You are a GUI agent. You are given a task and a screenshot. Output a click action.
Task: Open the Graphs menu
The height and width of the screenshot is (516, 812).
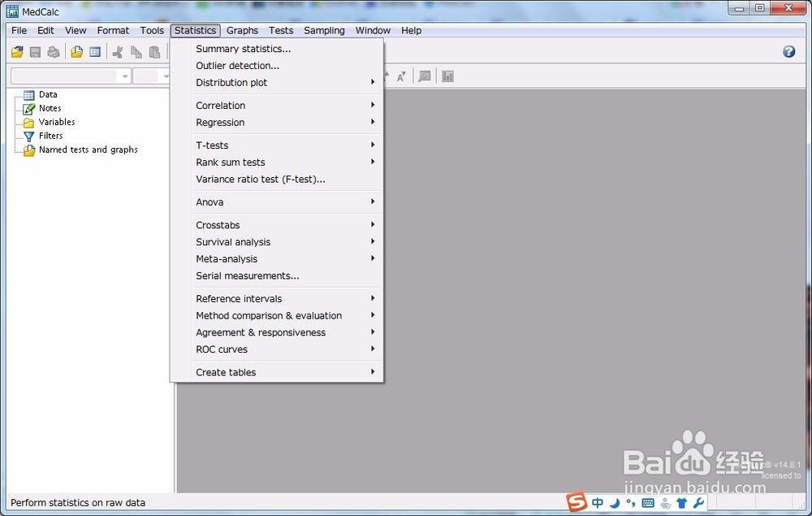(242, 31)
